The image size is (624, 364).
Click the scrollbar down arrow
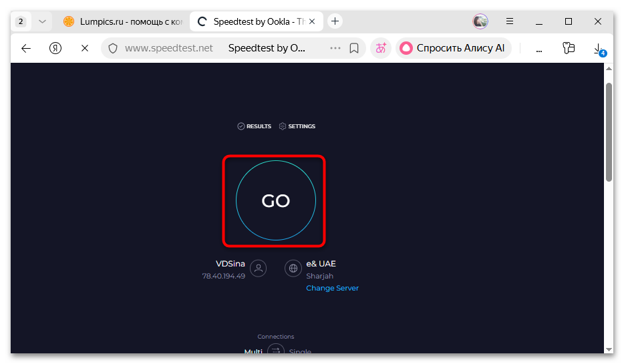click(x=609, y=349)
